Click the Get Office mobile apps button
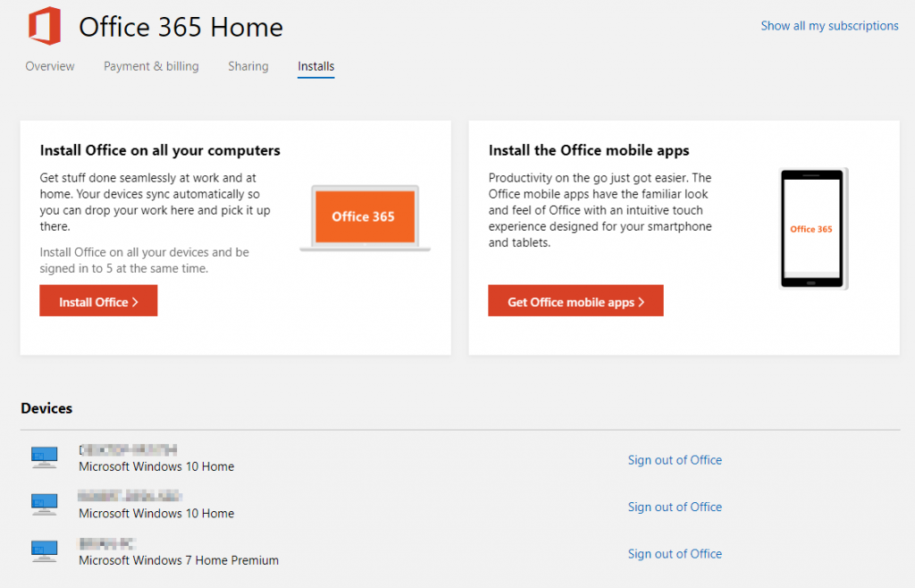The image size is (915, 588). point(575,300)
